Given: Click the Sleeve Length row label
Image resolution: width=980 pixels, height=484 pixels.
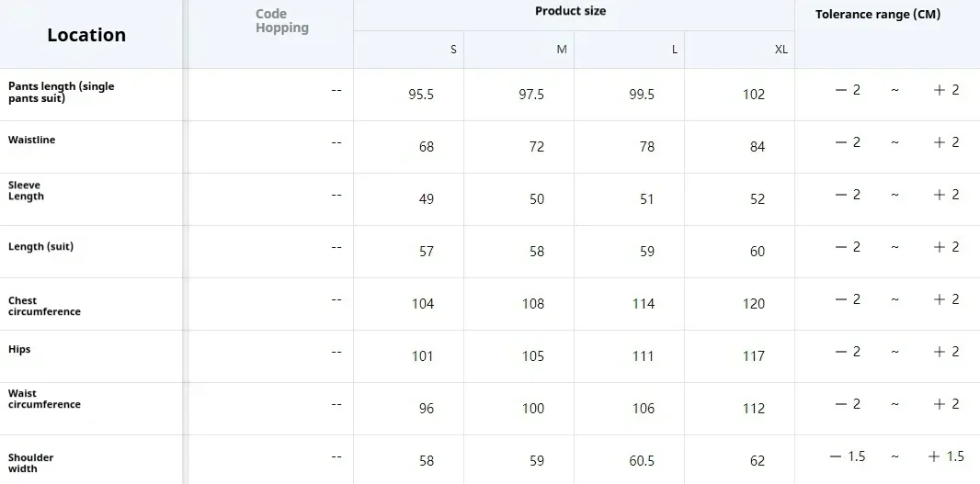Looking at the screenshot, I should tap(27, 191).
